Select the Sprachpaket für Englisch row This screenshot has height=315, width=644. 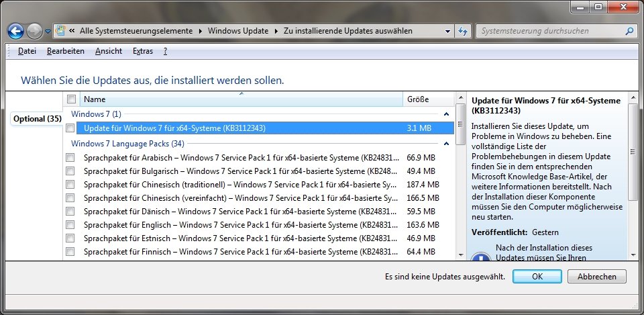[265, 225]
